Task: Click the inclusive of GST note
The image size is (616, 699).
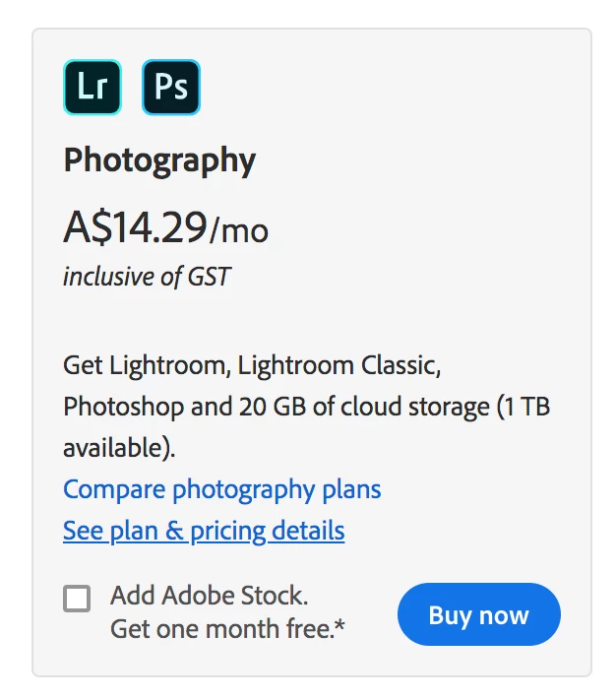Action: coord(147,277)
